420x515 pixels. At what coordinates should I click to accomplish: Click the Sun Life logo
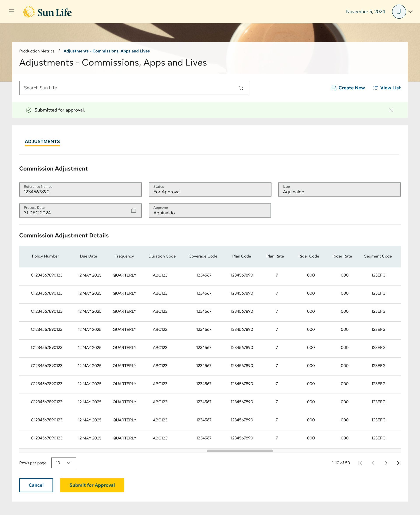pos(47,12)
